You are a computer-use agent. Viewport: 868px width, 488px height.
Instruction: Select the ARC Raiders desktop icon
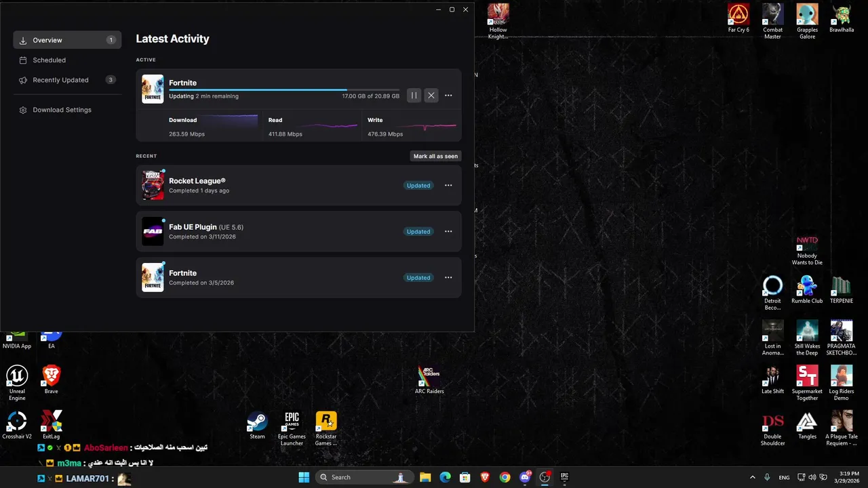click(429, 380)
